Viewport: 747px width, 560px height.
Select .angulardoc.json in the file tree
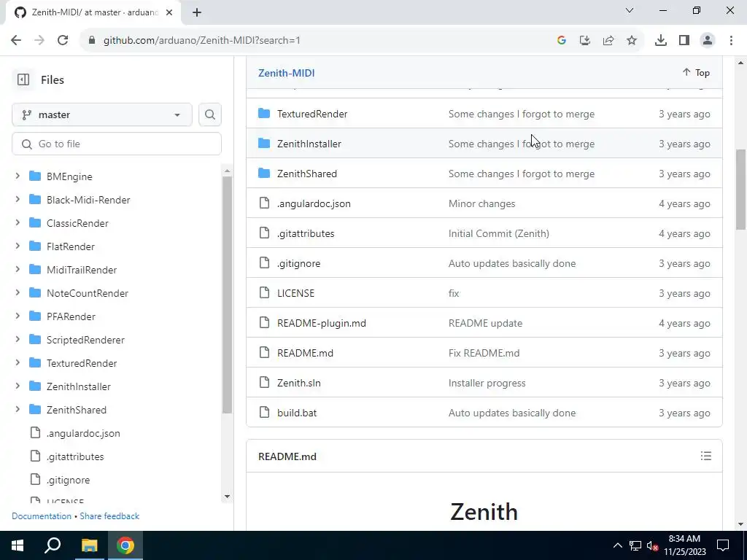83,433
